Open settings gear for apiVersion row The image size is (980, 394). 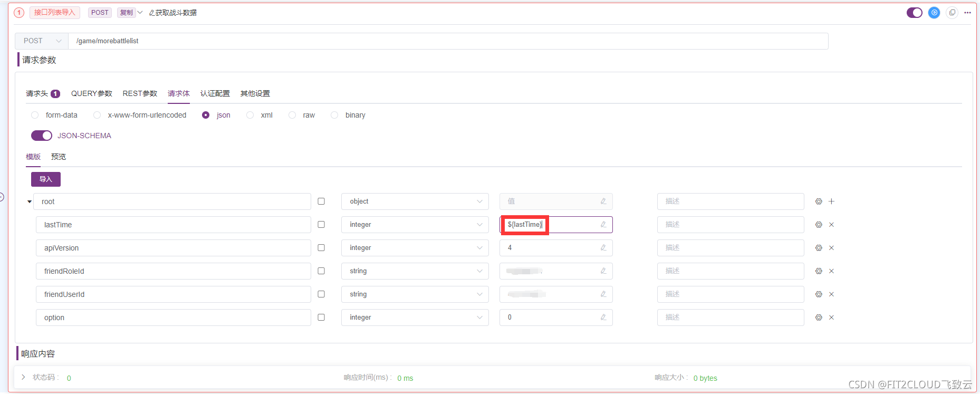[x=819, y=248]
